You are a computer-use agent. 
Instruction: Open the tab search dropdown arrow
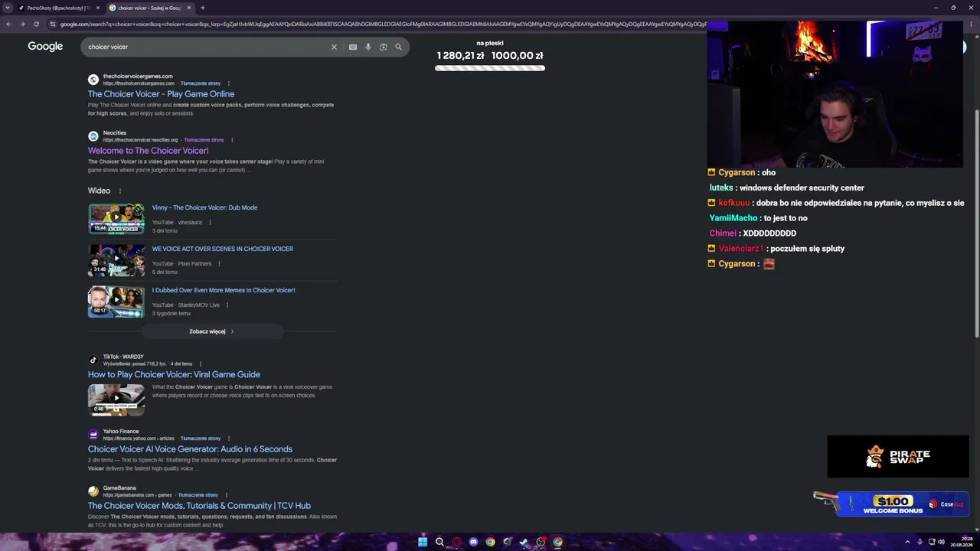[8, 8]
